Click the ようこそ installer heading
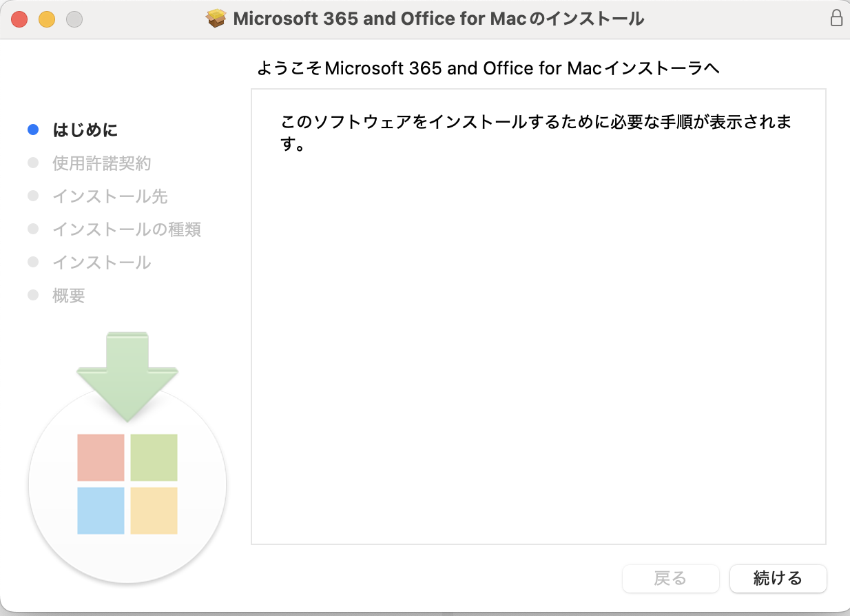850x616 pixels. pyautogui.click(x=488, y=68)
